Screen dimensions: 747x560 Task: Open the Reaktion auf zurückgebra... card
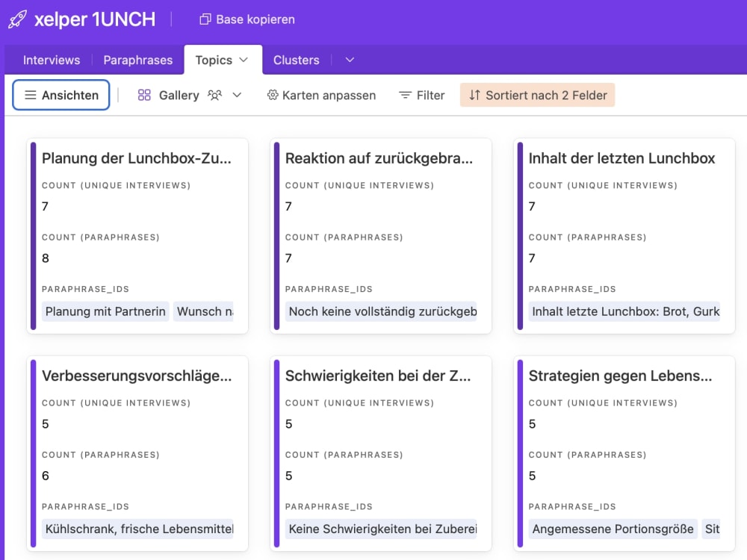pos(381,236)
